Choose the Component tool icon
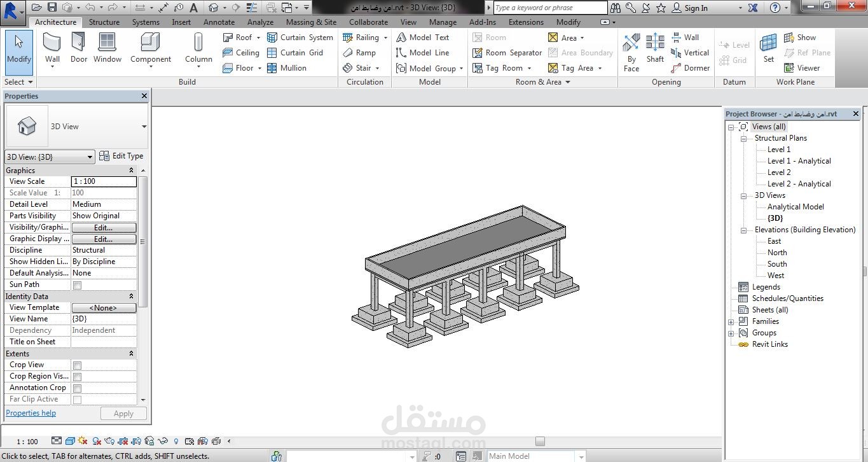Image resolution: width=868 pixels, height=462 pixels. click(150, 43)
